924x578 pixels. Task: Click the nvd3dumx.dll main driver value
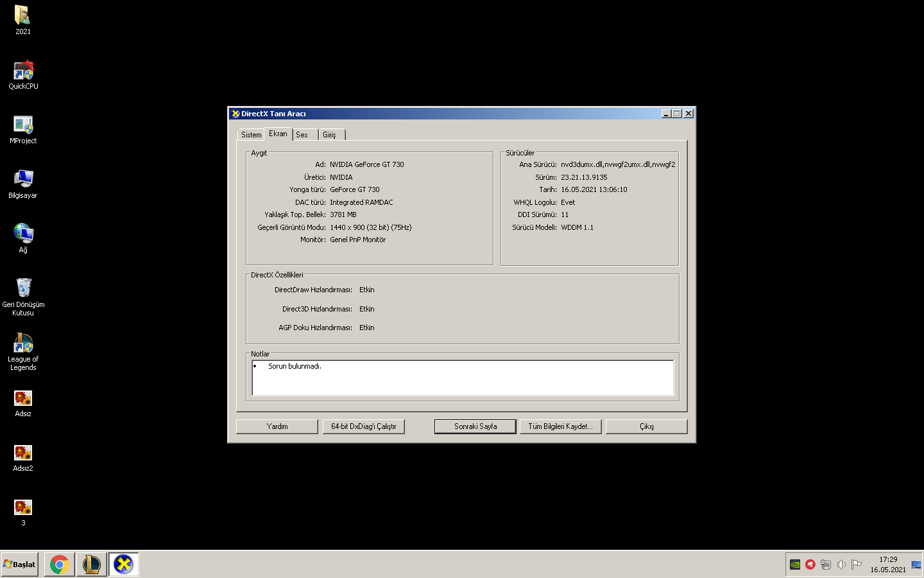click(618, 164)
